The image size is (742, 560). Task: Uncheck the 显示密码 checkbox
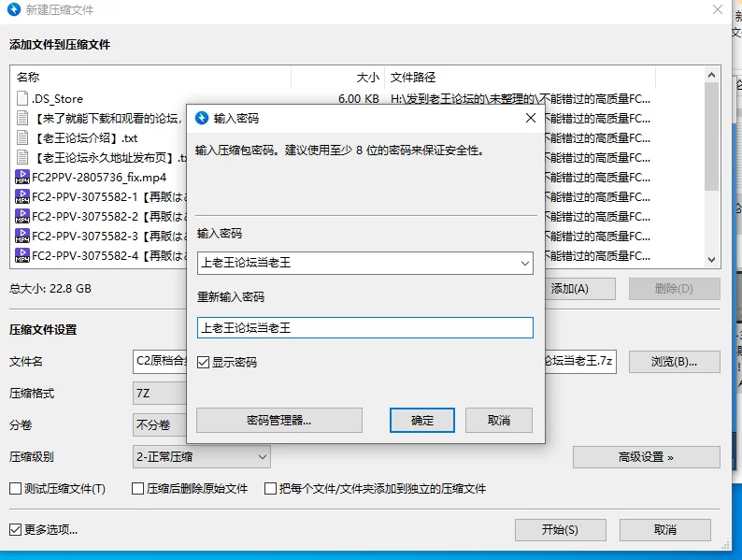204,363
